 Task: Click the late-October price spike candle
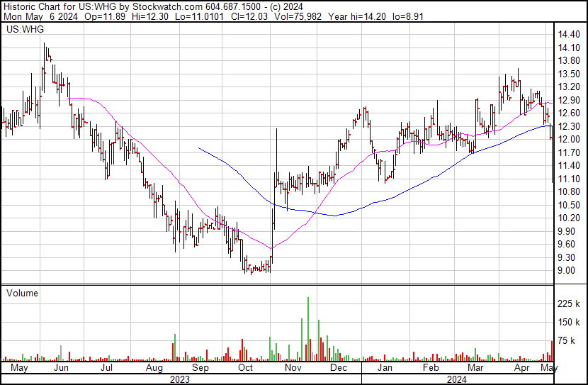(277, 159)
